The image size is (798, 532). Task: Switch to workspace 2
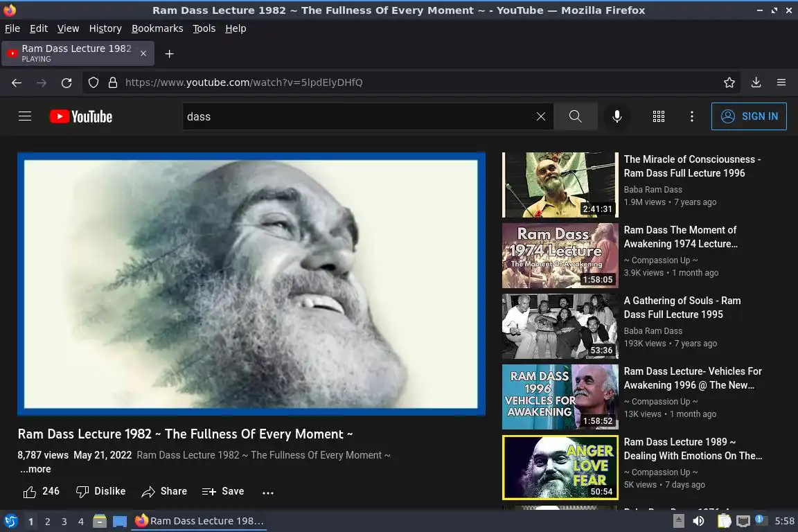[x=47, y=522]
